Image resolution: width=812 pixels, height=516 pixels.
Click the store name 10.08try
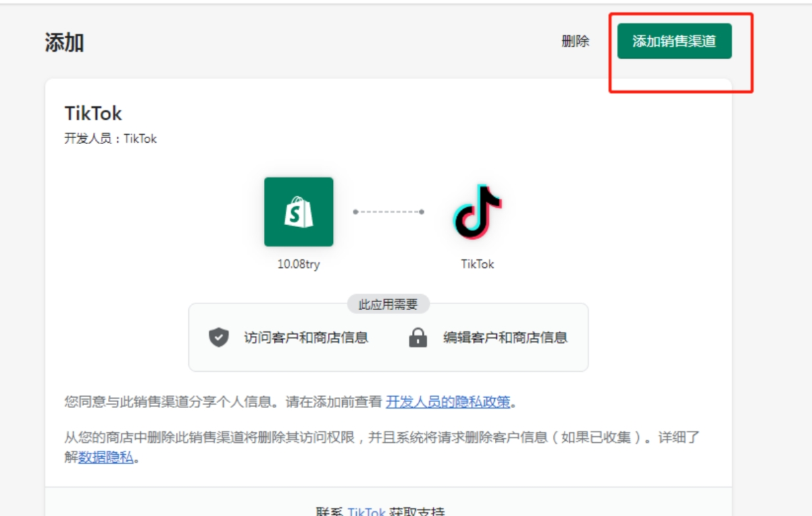(299, 264)
